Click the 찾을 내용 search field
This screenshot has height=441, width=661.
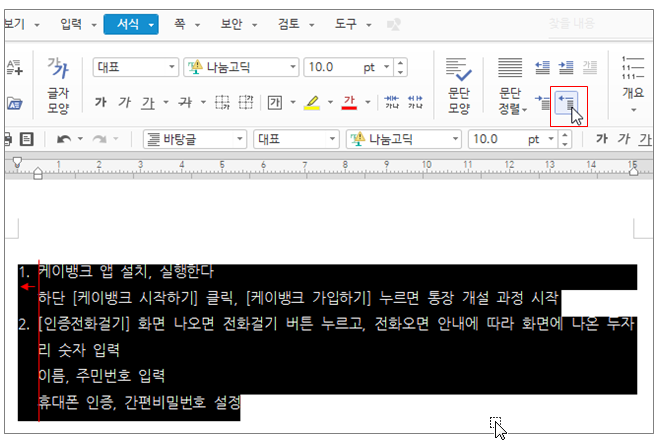600,24
